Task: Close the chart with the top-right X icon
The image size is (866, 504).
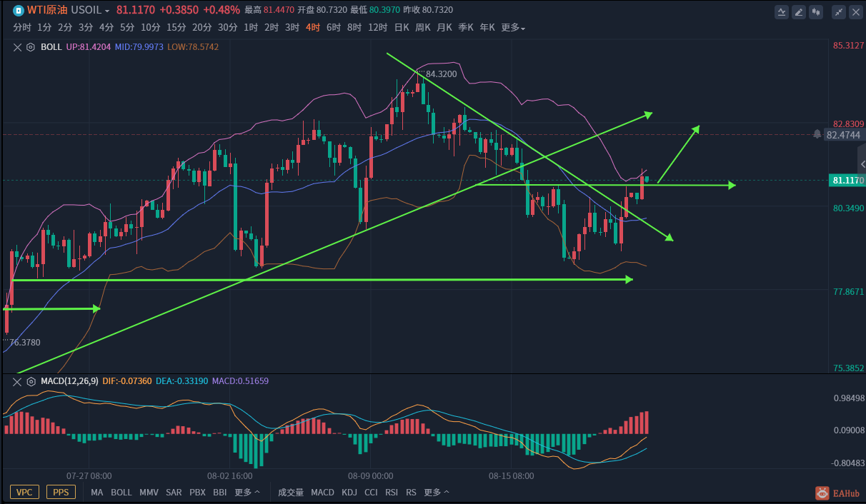Action: (856, 11)
